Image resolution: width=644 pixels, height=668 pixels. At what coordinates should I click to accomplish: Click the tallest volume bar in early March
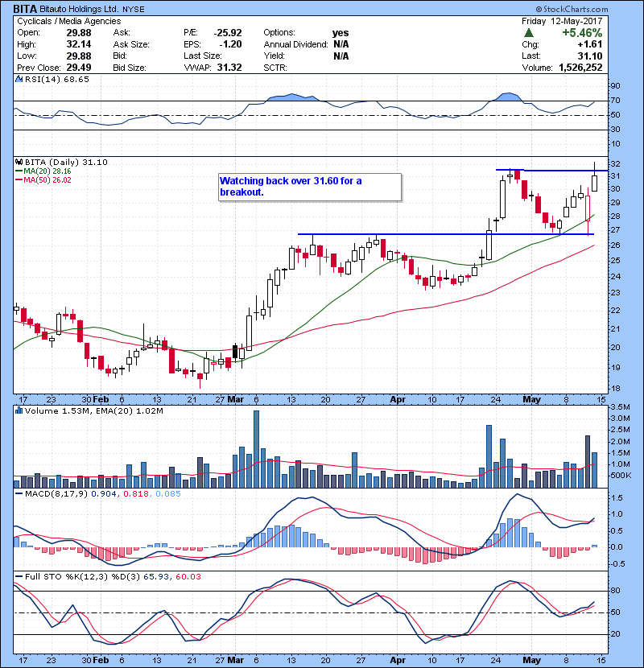256,449
